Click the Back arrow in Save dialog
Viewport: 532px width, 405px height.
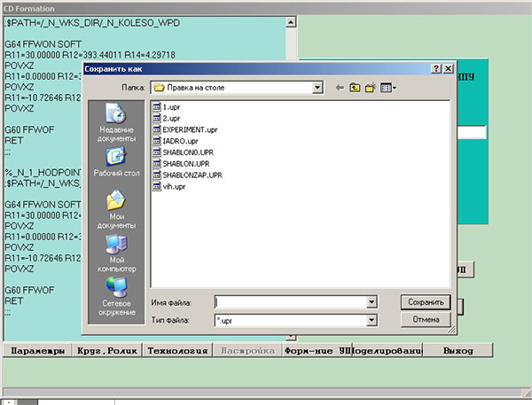[x=340, y=88]
